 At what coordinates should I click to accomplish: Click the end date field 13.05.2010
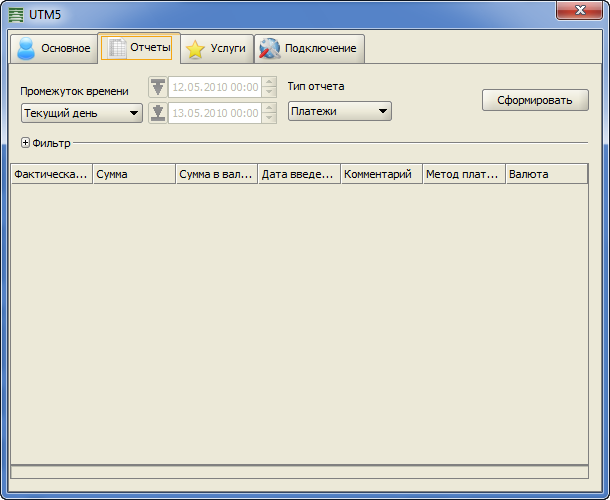tap(215, 113)
